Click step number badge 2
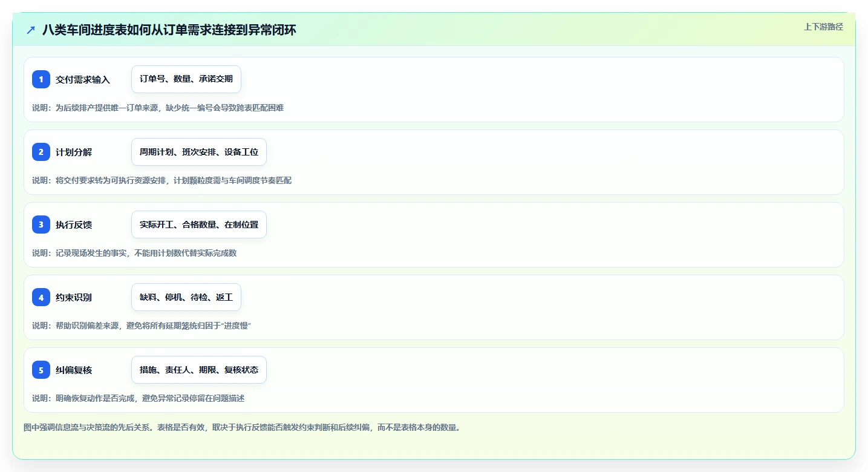Image resolution: width=868 pixels, height=472 pixels. 41,152
